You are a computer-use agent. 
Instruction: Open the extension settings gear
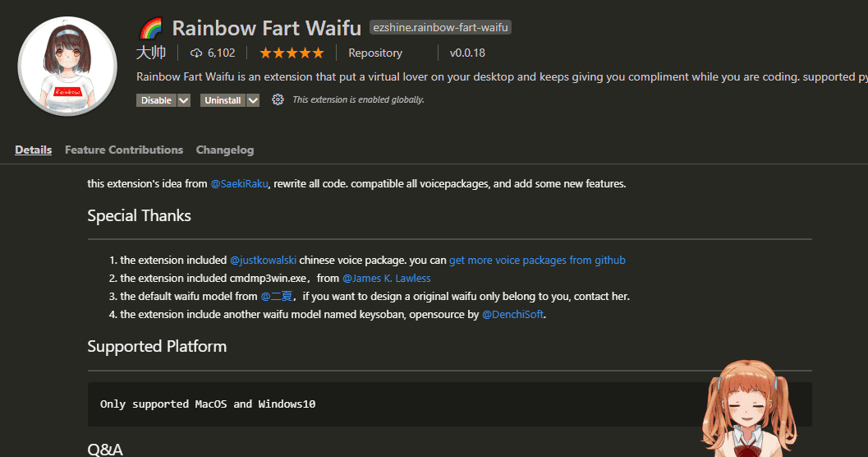click(x=278, y=99)
